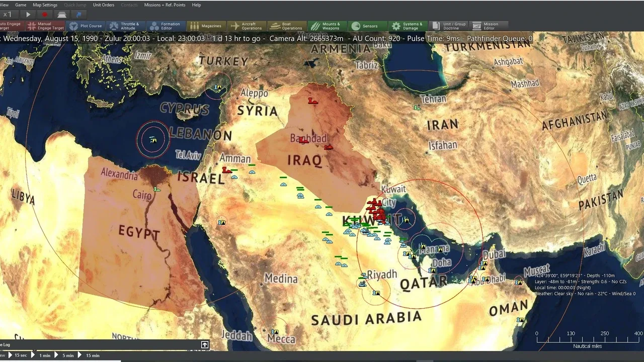The width and height of the screenshot is (644, 362).
Task: Open the Missions + Ref. Points menu
Action: click(x=165, y=5)
